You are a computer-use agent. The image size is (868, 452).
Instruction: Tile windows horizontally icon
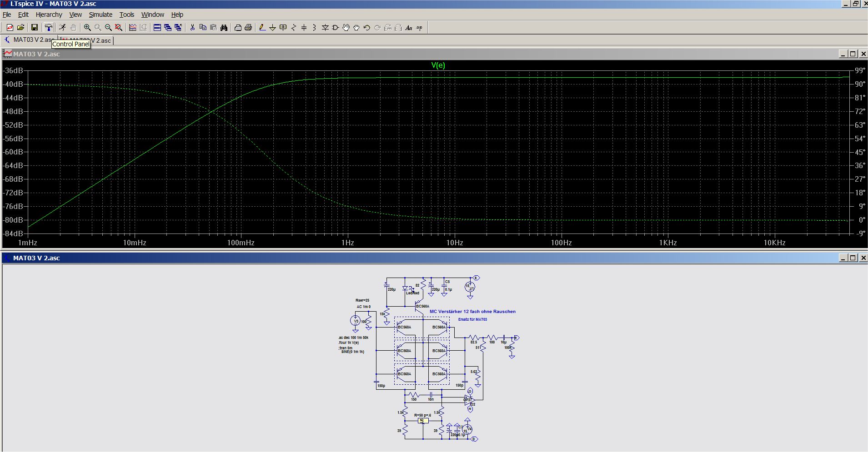(x=157, y=28)
